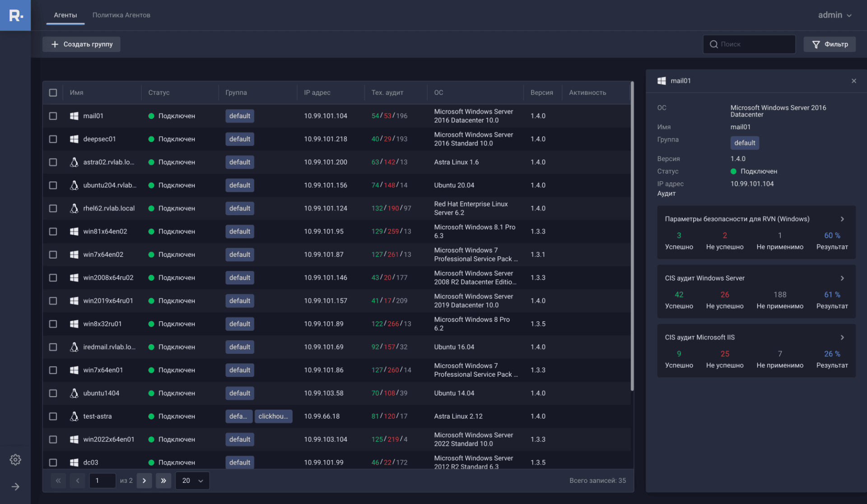Select the Агенты tab
Viewport: 867px width, 504px height.
65,15
